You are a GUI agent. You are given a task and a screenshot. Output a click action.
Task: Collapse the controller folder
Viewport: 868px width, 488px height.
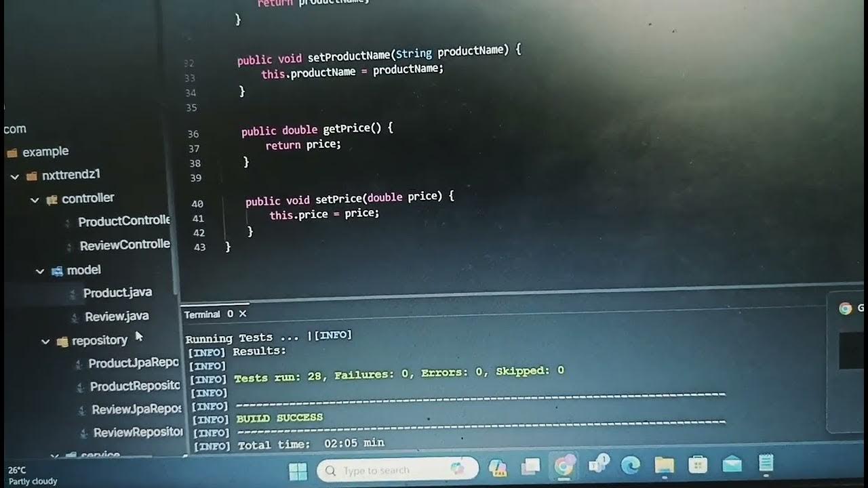[35, 201]
